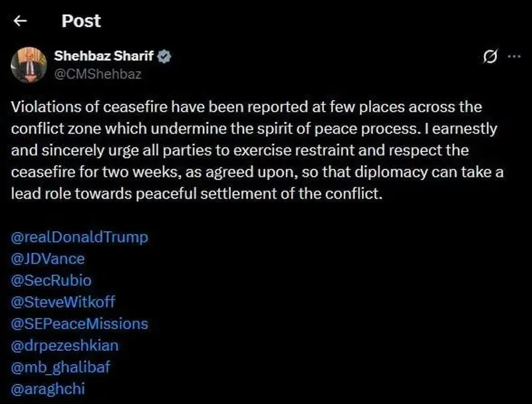Open the @mb_ghalibaf mention link
The image size is (532, 404).
pyautogui.click(x=62, y=367)
